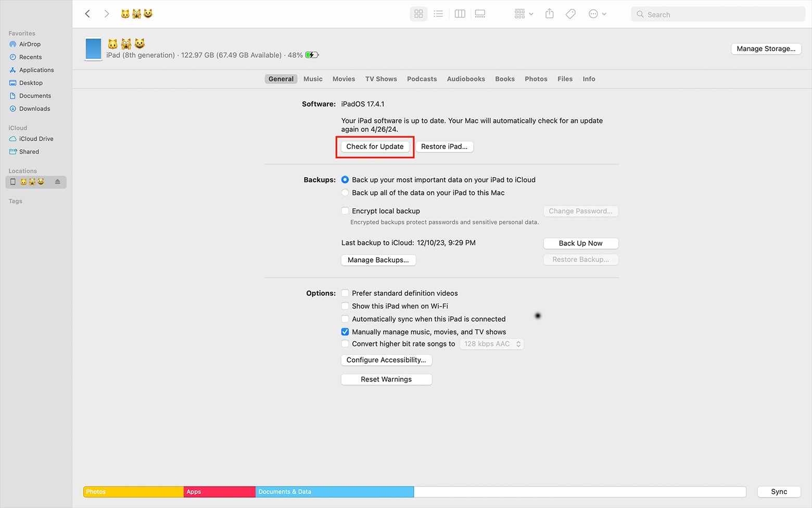Go back using the back arrow
Image resolution: width=812 pixels, height=508 pixels.
click(x=87, y=14)
